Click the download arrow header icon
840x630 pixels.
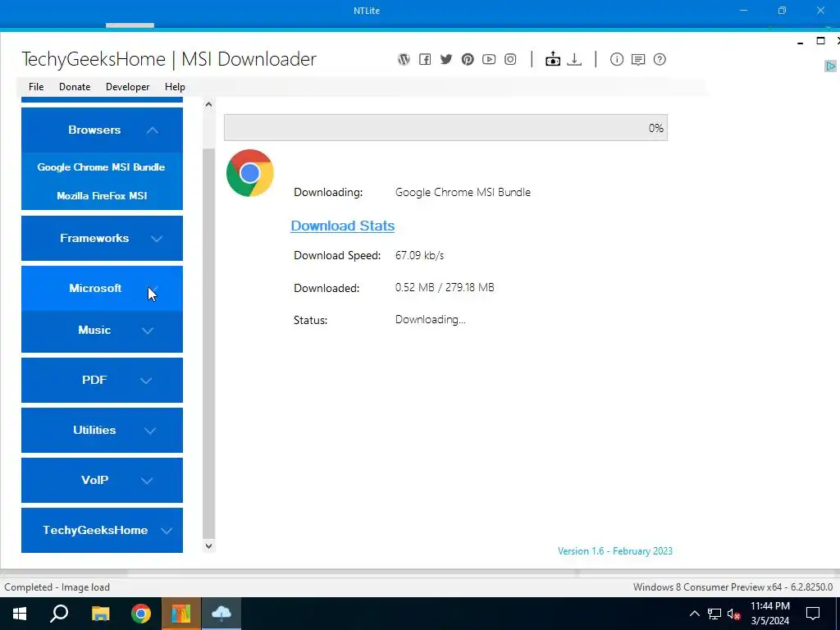[574, 59]
